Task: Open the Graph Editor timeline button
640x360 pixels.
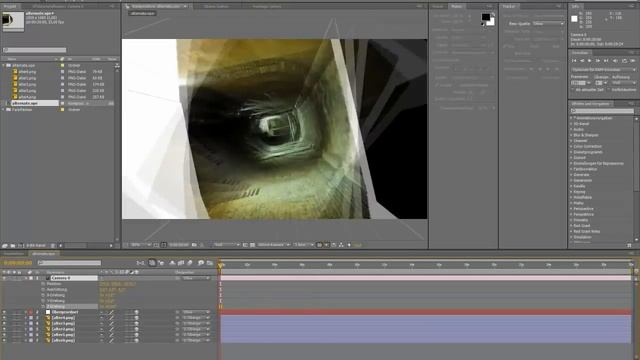Action: [x=210, y=263]
